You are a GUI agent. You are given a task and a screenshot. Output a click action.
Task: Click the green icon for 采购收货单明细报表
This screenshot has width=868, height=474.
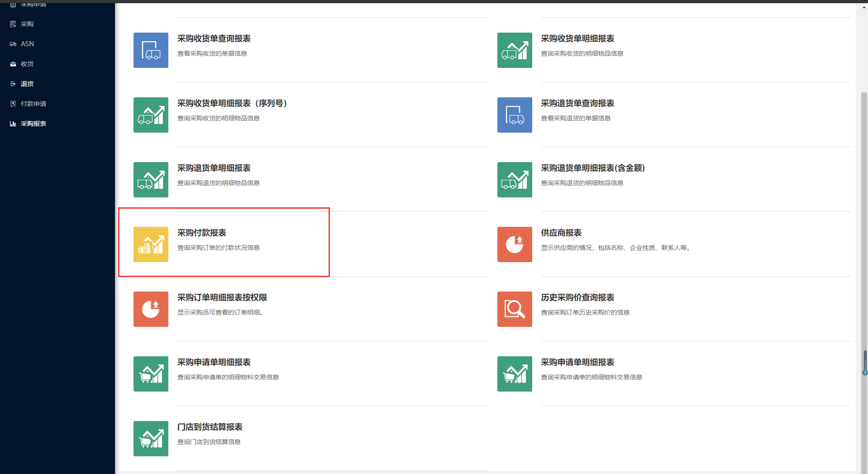515,50
